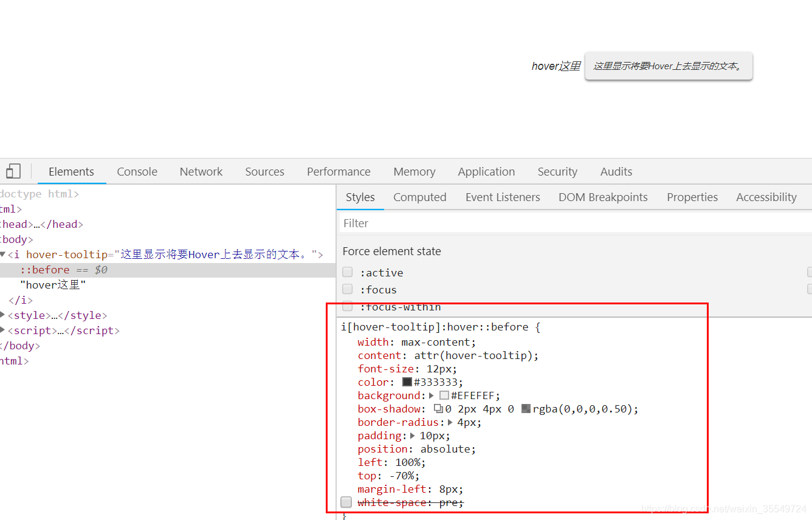
Task: Select the closing </i> tag row
Action: pyautogui.click(x=21, y=300)
